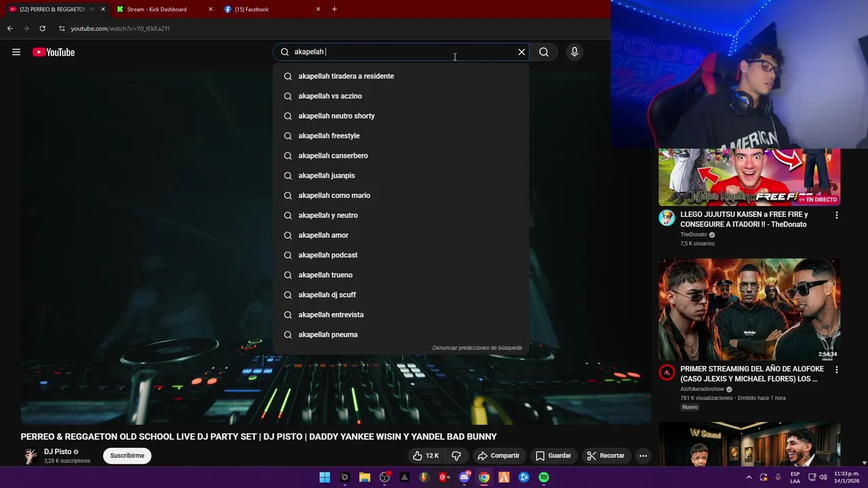The image size is (868, 488).
Task: Show hidden system tray icons
Action: click(x=749, y=477)
